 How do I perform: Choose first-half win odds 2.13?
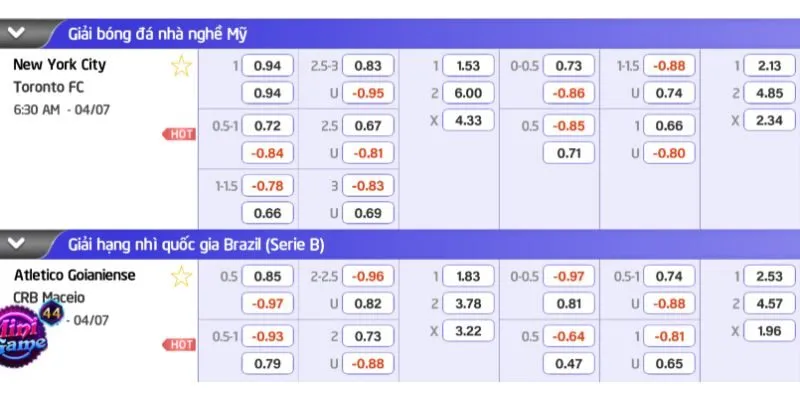tap(769, 65)
